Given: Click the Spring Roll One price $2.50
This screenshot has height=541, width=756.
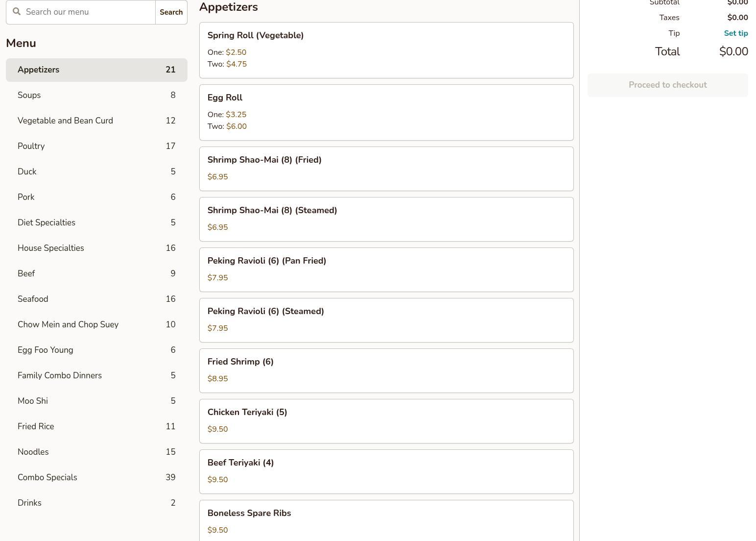Looking at the screenshot, I should pyautogui.click(x=236, y=52).
